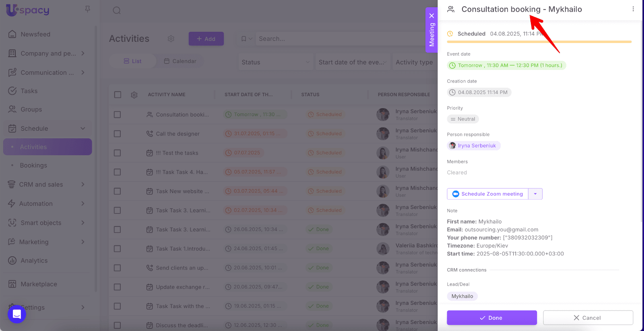Open the Status filter dropdown
644x331 pixels.
click(276, 62)
